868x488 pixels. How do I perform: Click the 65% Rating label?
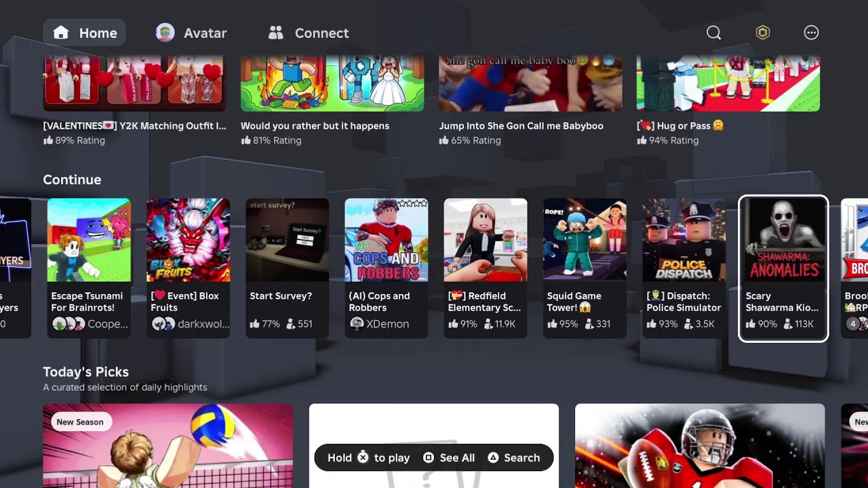[x=470, y=140]
